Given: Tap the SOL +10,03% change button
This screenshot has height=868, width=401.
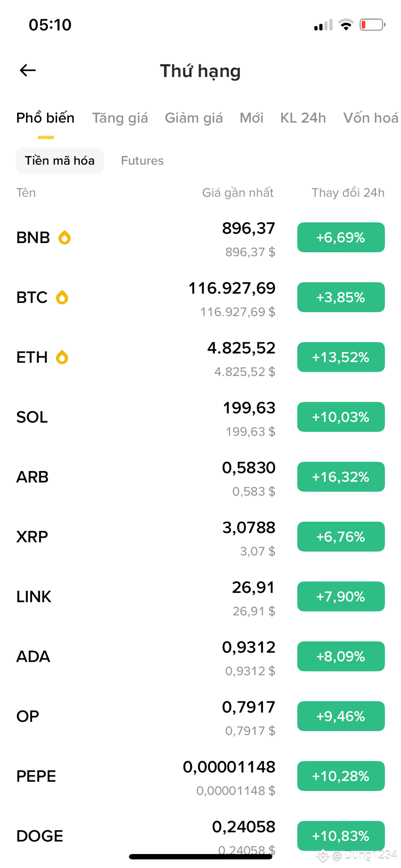Looking at the screenshot, I should [341, 417].
